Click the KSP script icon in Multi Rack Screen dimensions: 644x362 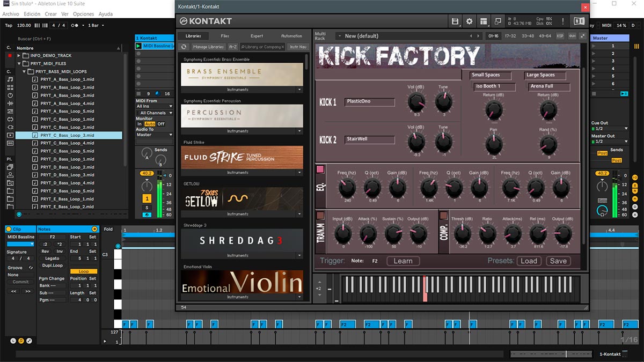(560, 36)
